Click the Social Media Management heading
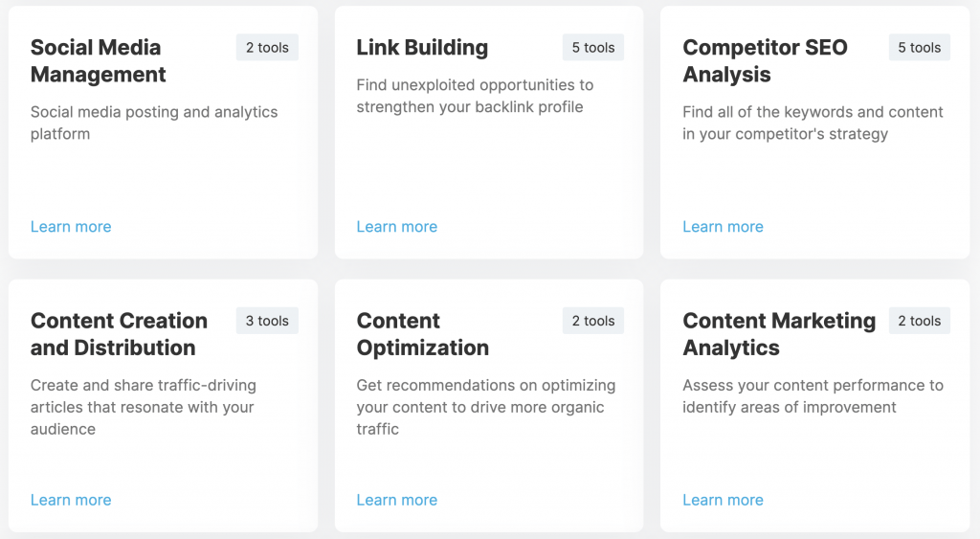This screenshot has width=980, height=539. coord(99,60)
